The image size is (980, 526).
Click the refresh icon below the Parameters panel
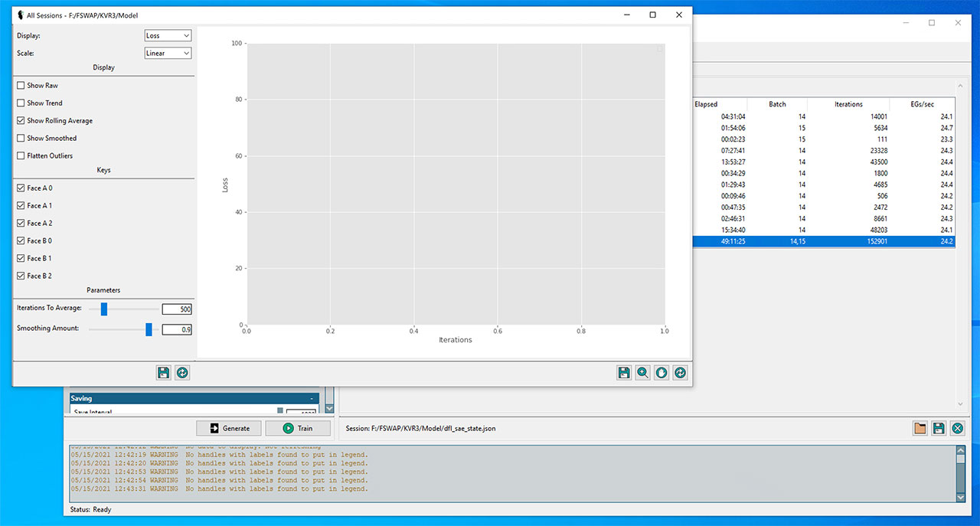pyautogui.click(x=182, y=373)
